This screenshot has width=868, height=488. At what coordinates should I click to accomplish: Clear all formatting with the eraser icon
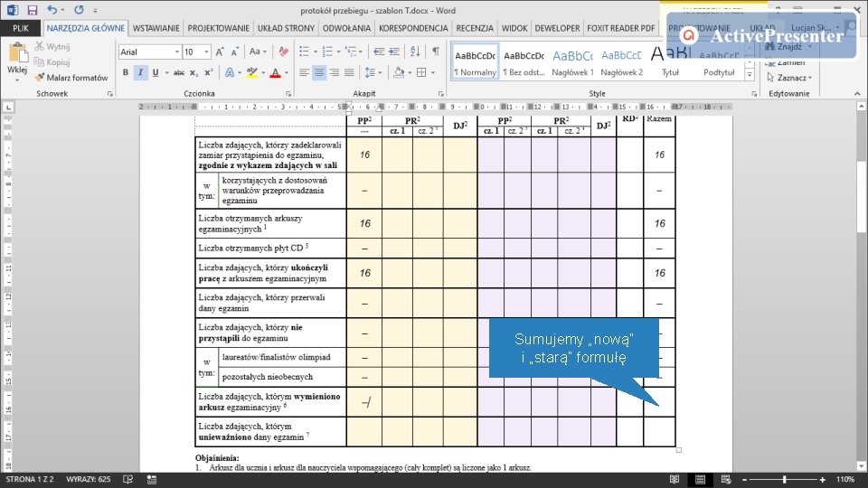tap(283, 52)
